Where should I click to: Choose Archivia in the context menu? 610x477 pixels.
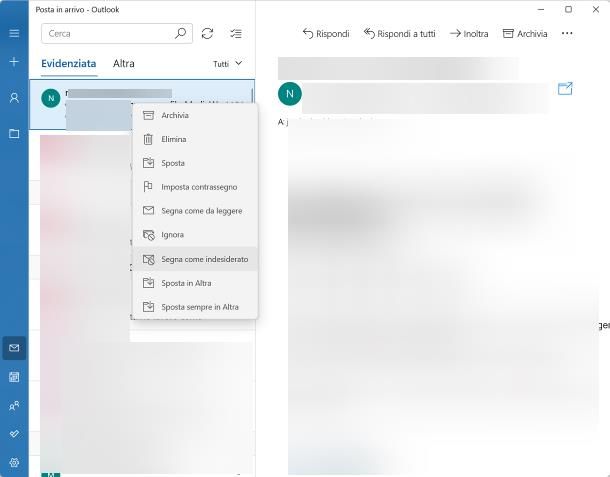195,115
